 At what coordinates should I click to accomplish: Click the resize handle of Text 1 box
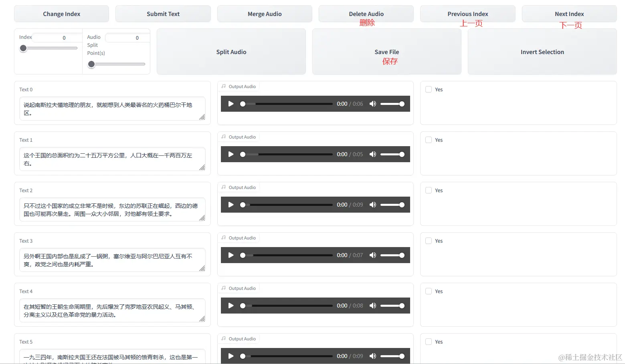tap(202, 167)
